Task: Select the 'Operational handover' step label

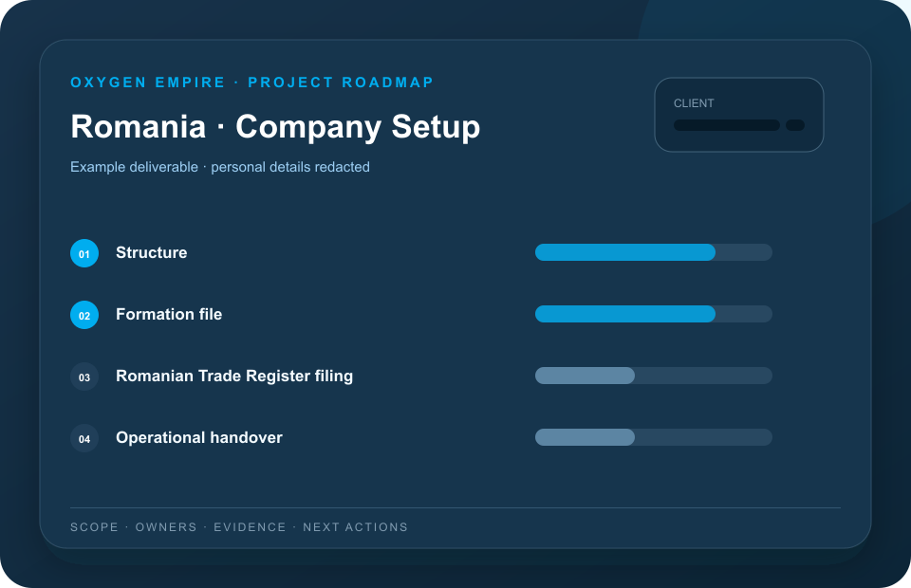Action: [x=199, y=437]
